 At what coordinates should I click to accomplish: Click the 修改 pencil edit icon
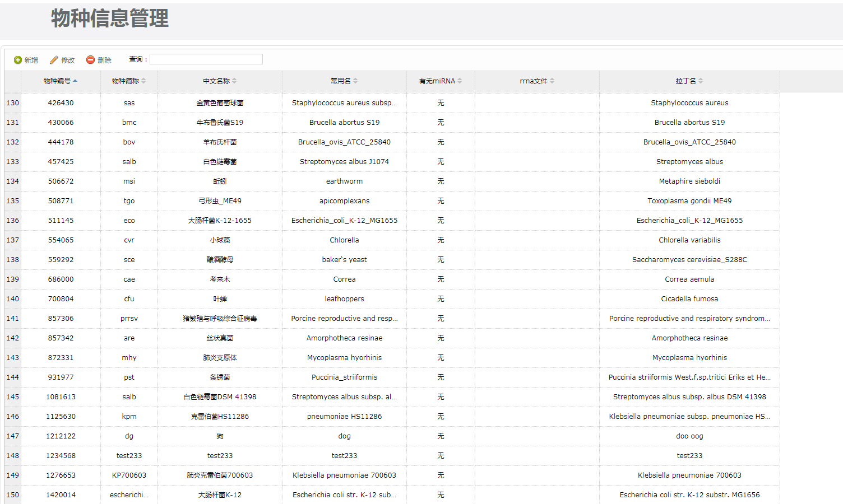tap(54, 60)
